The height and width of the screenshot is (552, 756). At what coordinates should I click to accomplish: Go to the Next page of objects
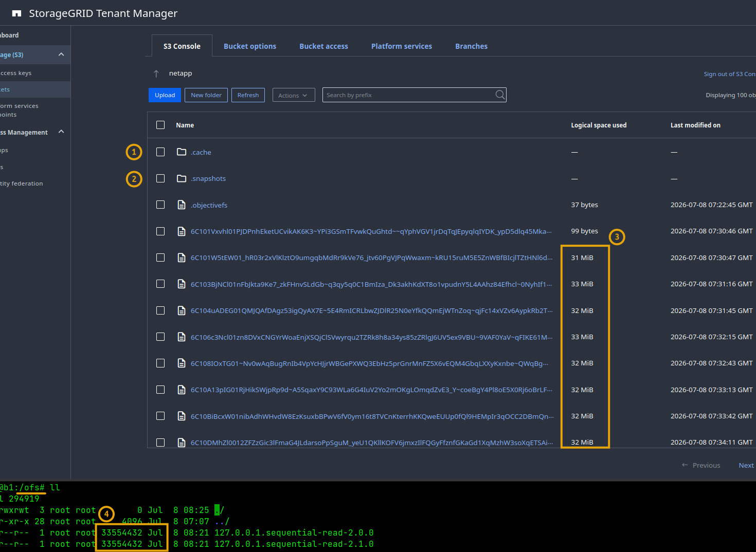[x=746, y=465]
